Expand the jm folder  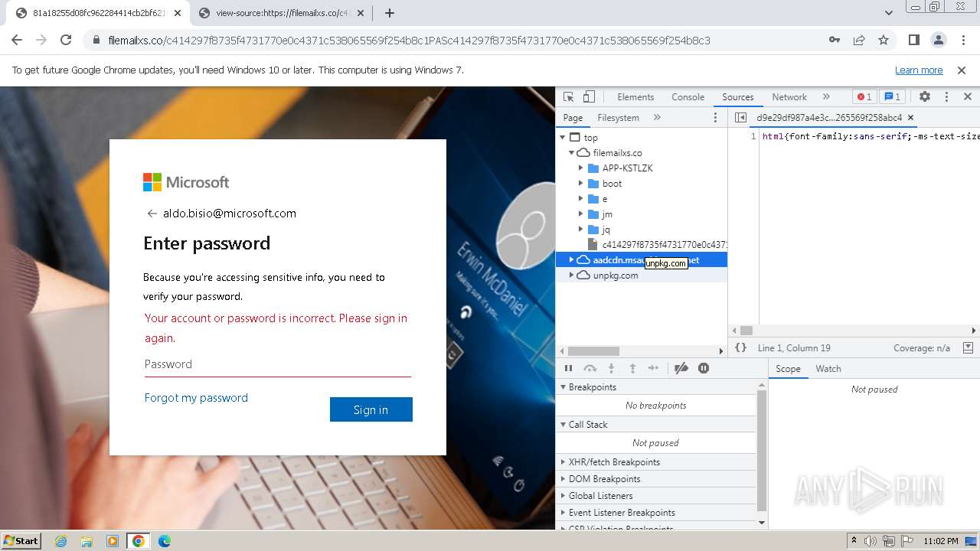point(581,214)
